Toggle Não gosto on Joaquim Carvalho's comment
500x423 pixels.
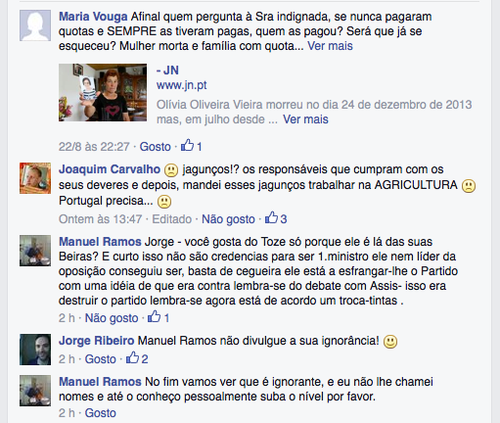pyautogui.click(x=228, y=219)
